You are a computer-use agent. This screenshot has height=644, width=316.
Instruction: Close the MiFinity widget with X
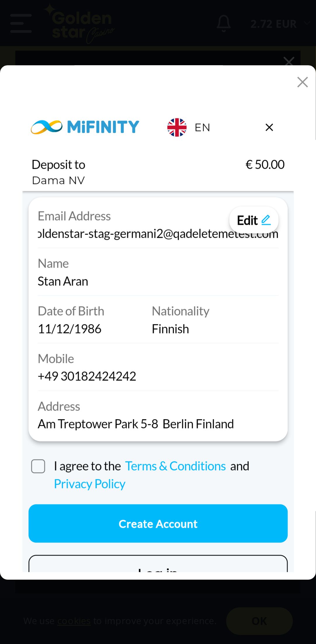tap(269, 127)
